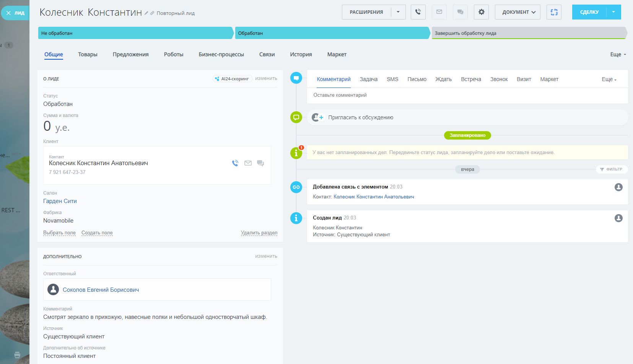The height and width of the screenshot is (364, 633).
Task: Click the printer icon at bottom left
Action: [17, 355]
